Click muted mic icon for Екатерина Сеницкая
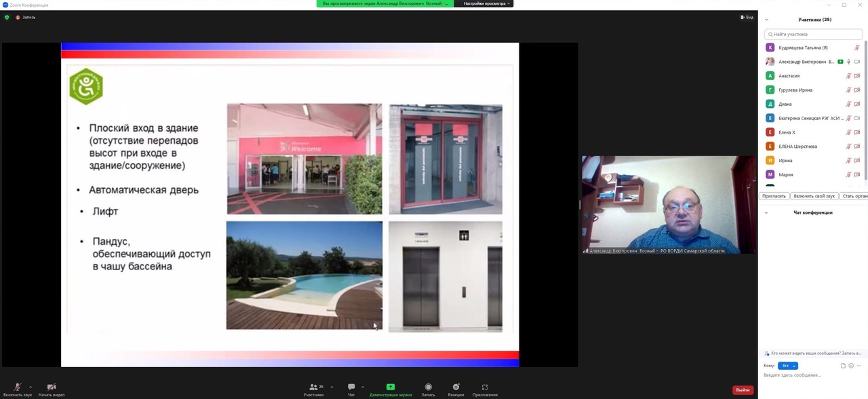The image size is (868, 399). point(848,118)
